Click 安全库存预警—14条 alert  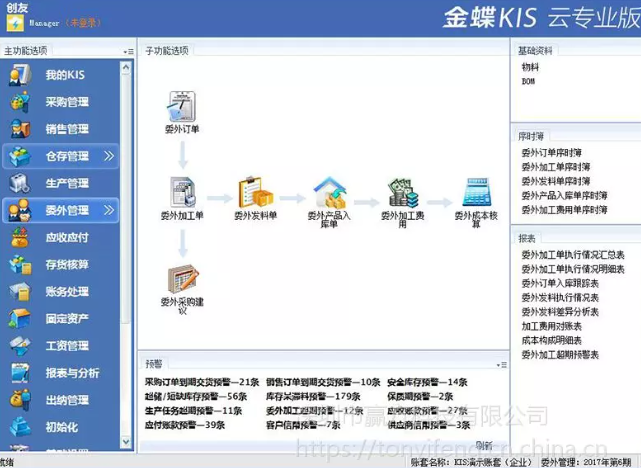tap(427, 383)
